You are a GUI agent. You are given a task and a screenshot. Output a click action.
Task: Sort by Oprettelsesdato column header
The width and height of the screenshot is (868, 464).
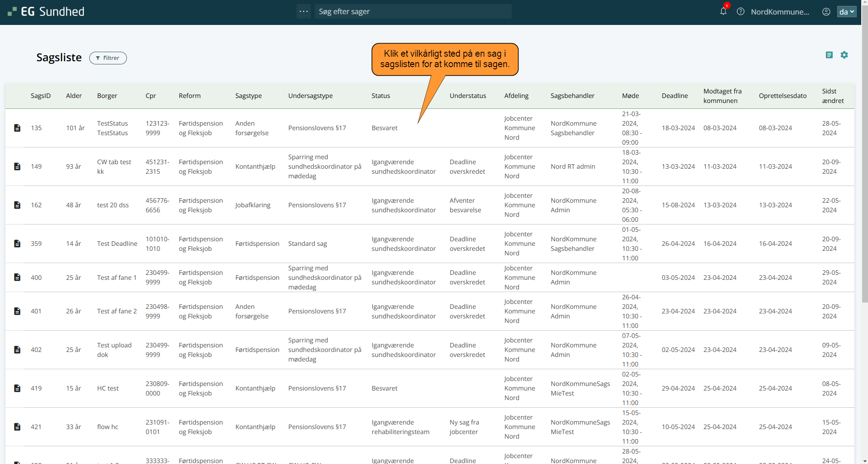(x=783, y=96)
